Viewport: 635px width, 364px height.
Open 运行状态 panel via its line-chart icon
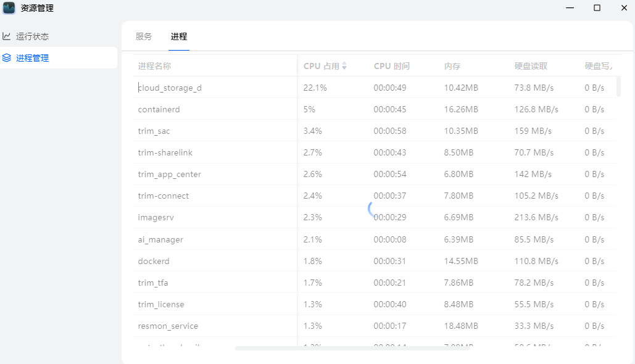[x=9, y=36]
